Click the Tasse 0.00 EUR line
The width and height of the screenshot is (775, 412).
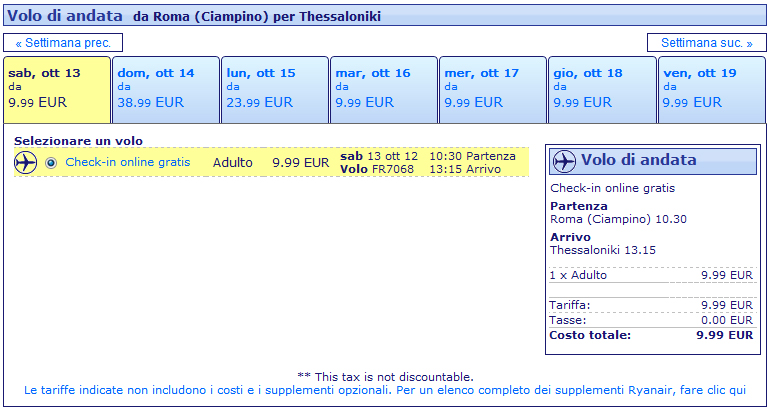[x=651, y=320]
